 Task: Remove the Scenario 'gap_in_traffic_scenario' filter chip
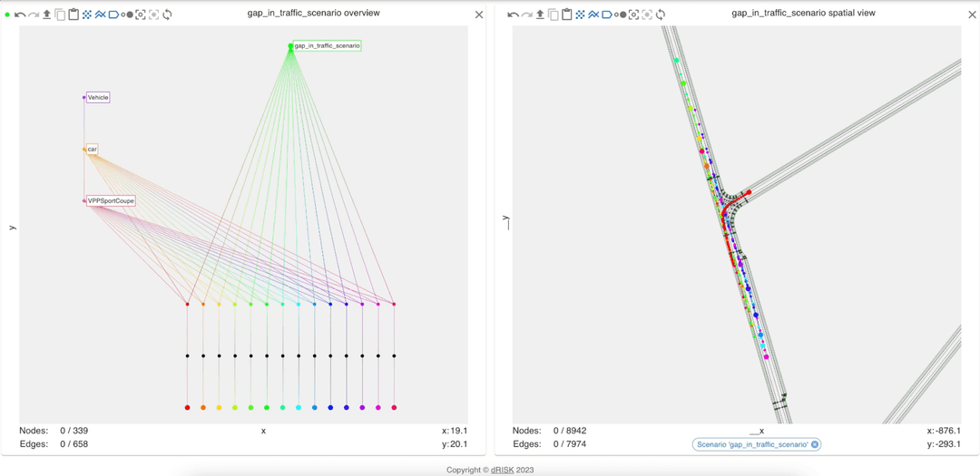point(815,444)
